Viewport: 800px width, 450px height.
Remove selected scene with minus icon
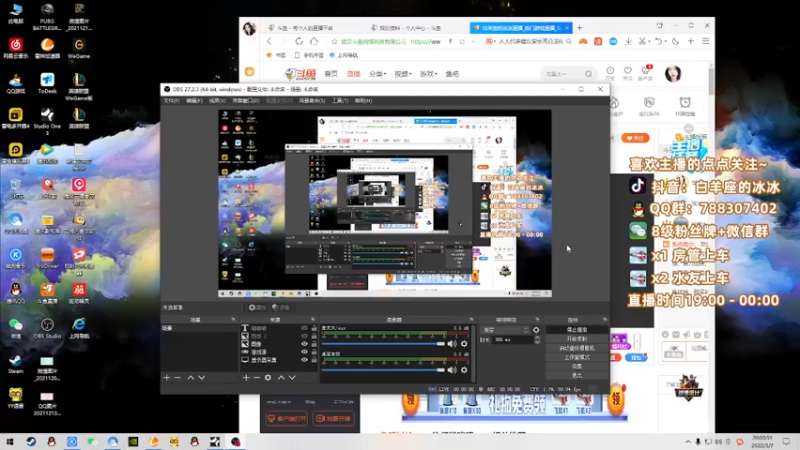click(x=178, y=378)
